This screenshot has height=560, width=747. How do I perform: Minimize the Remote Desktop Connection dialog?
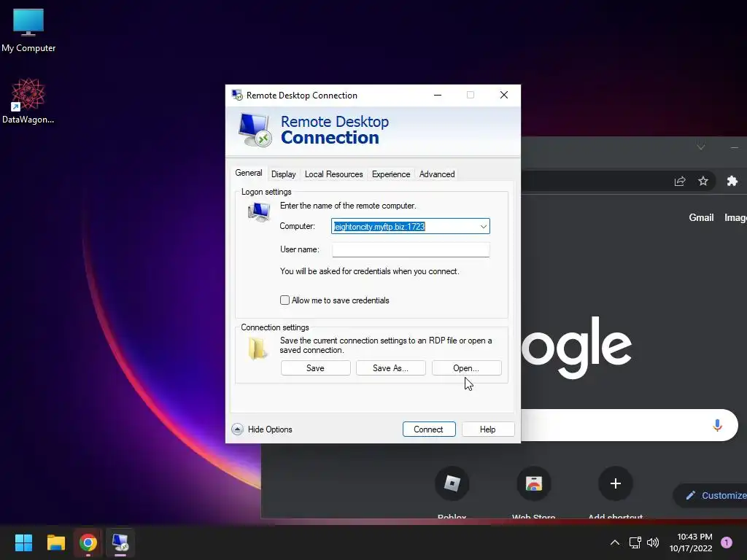(438, 95)
